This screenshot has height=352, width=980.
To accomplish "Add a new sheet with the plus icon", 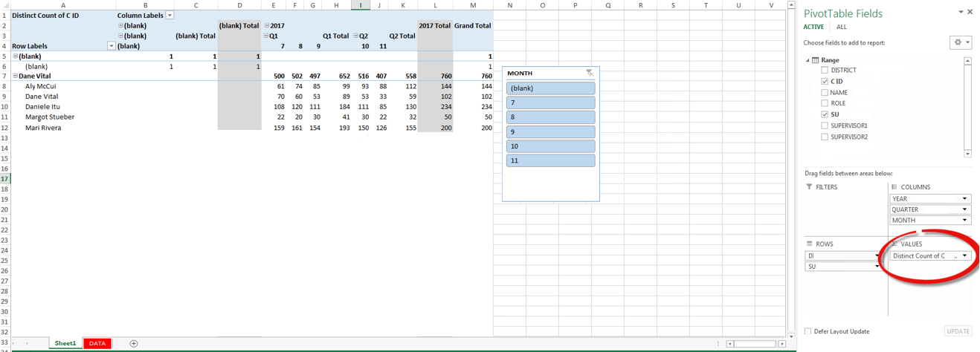I will pos(134,343).
